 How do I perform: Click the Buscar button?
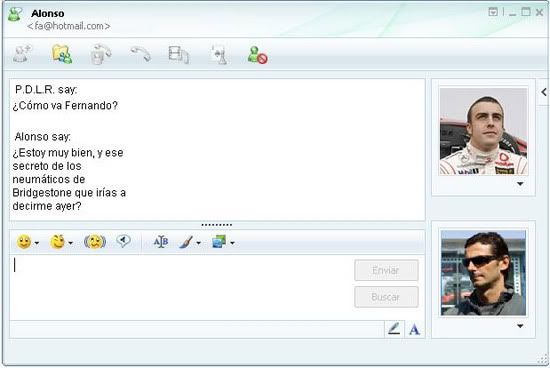pos(386,297)
